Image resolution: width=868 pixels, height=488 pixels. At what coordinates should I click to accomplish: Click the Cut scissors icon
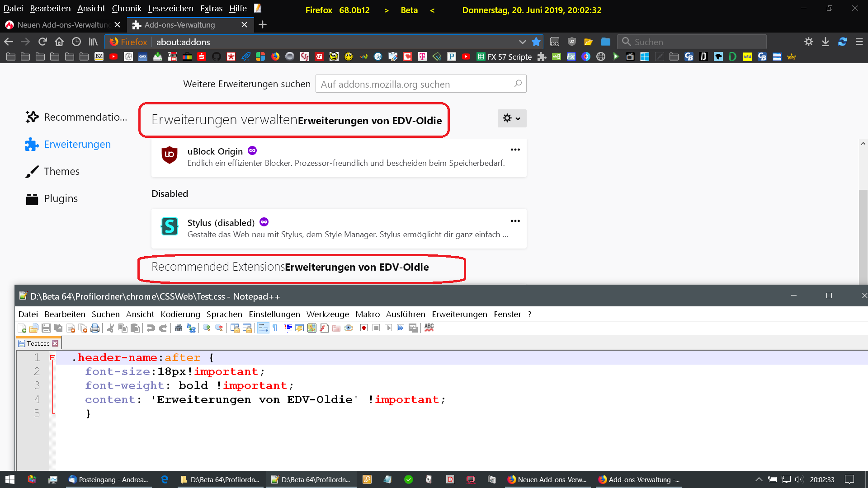coord(110,328)
